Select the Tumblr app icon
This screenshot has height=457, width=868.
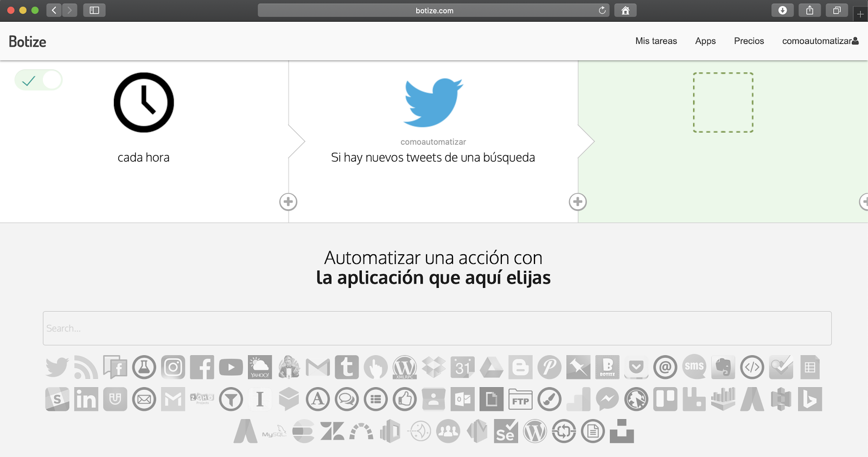(x=347, y=367)
